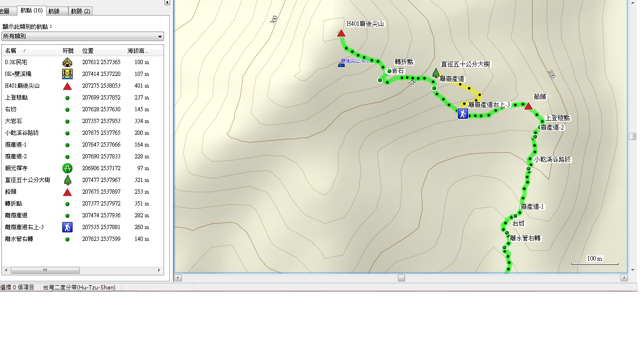Click red triangle icon in 船頭 list row

pyautogui.click(x=67, y=192)
